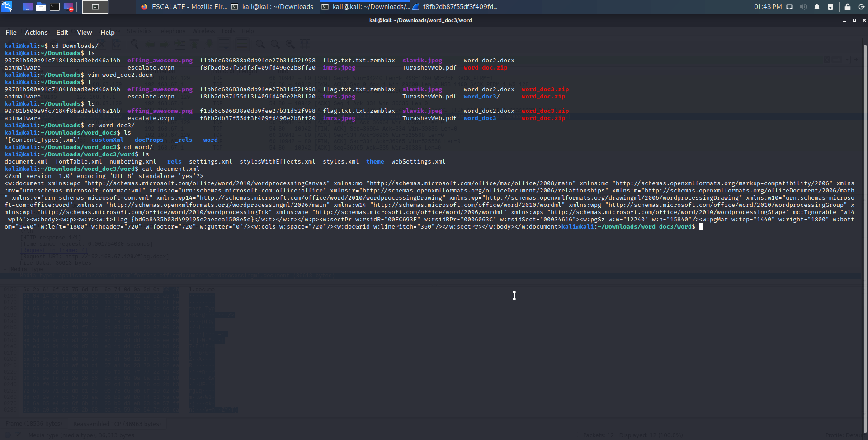Launch terminal emulator from panel
The width and height of the screenshot is (868, 440).
click(x=55, y=7)
